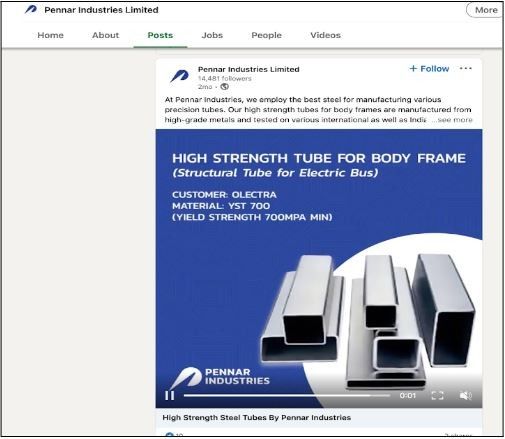Viewport: 505px width, 439px height.
Task: Follow Pennar Industries Limited
Action: pos(429,69)
